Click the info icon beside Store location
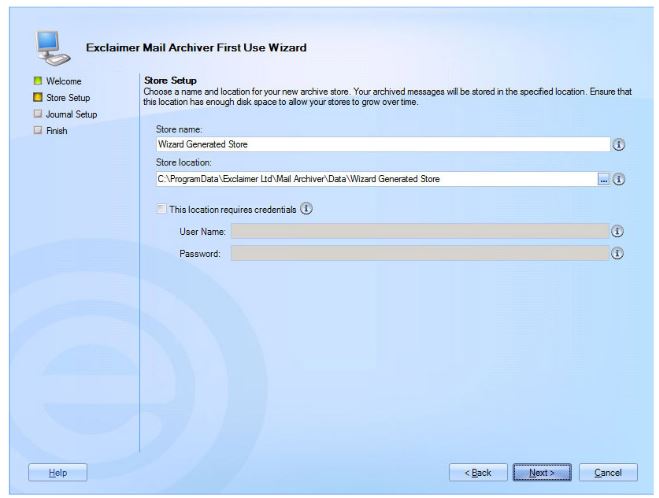Viewport: 659px width, 498px height. click(x=618, y=179)
